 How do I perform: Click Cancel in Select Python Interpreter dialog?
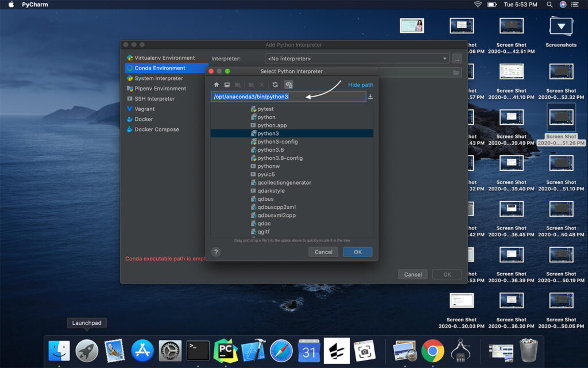[323, 252]
